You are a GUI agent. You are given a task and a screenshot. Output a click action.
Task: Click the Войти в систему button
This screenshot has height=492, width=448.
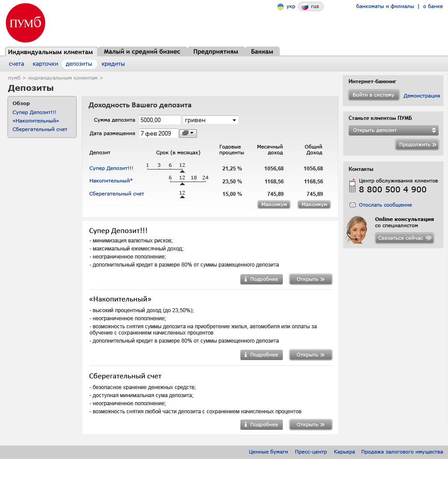click(x=374, y=95)
